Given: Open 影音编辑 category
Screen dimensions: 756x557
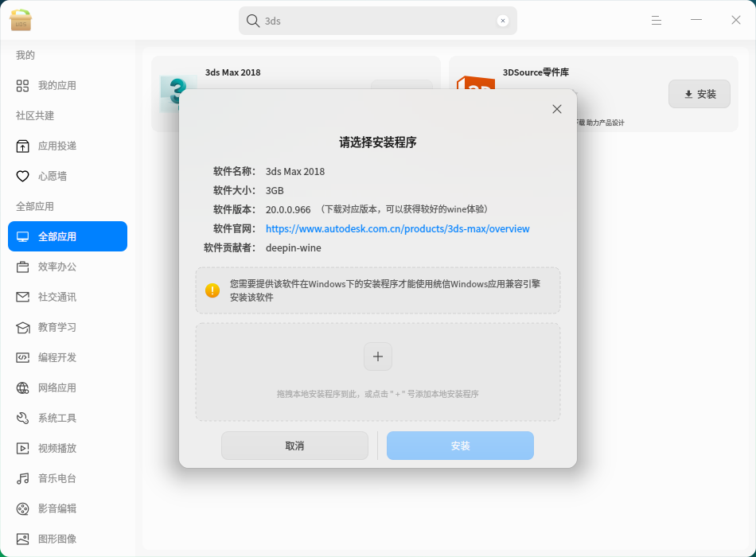Looking at the screenshot, I should pos(68,508).
